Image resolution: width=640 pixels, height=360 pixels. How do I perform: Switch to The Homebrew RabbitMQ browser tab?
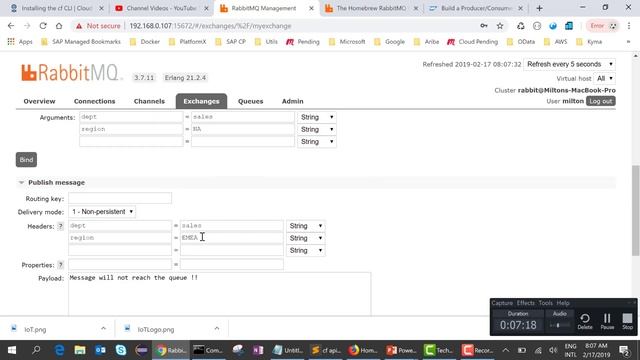371,8
